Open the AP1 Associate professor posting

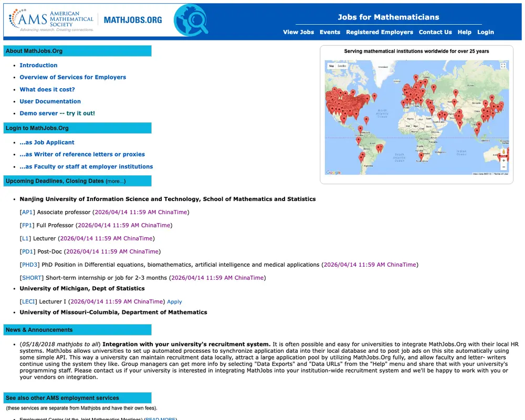point(27,212)
